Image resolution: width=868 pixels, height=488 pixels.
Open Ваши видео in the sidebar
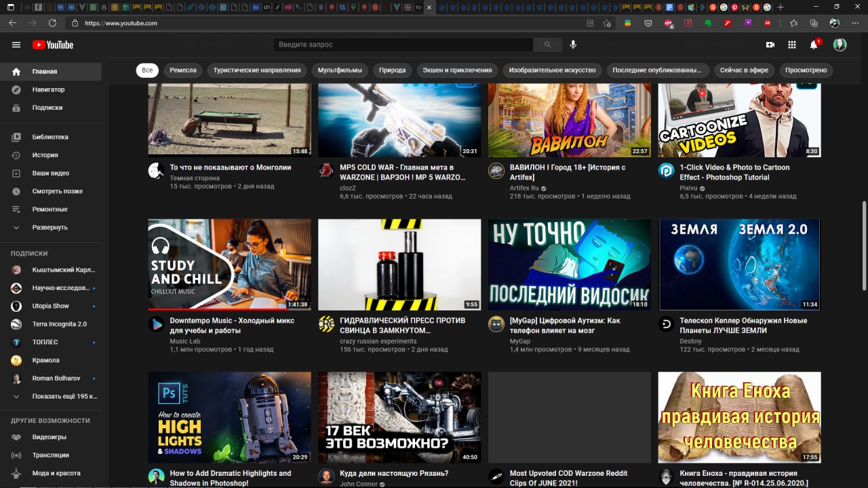tap(51, 174)
